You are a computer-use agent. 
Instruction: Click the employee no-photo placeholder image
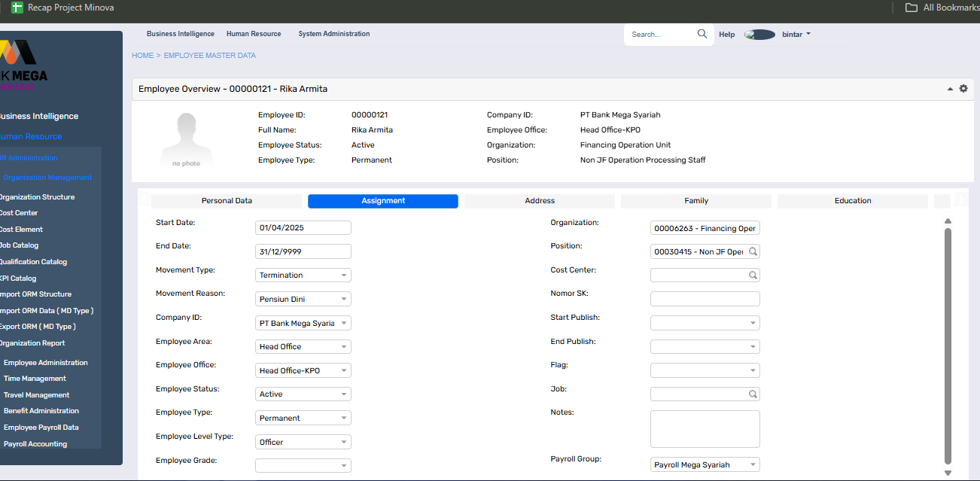click(x=186, y=140)
